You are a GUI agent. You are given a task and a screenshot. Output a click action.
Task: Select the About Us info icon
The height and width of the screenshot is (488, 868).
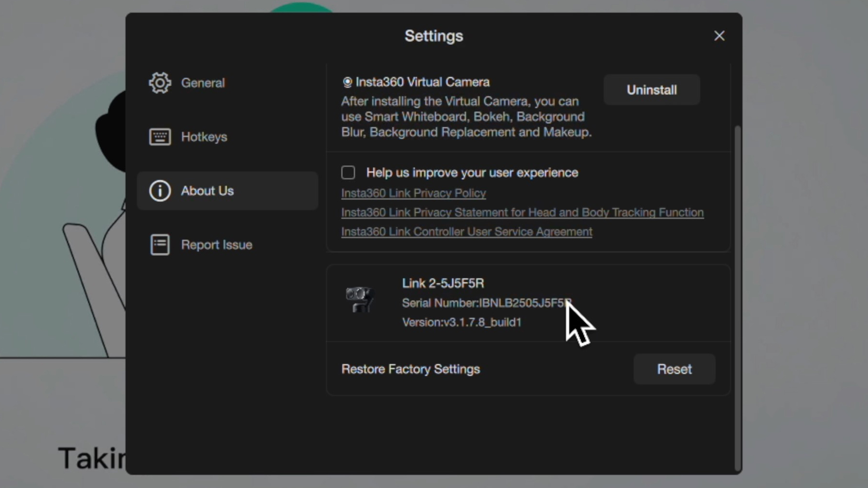[160, 191]
